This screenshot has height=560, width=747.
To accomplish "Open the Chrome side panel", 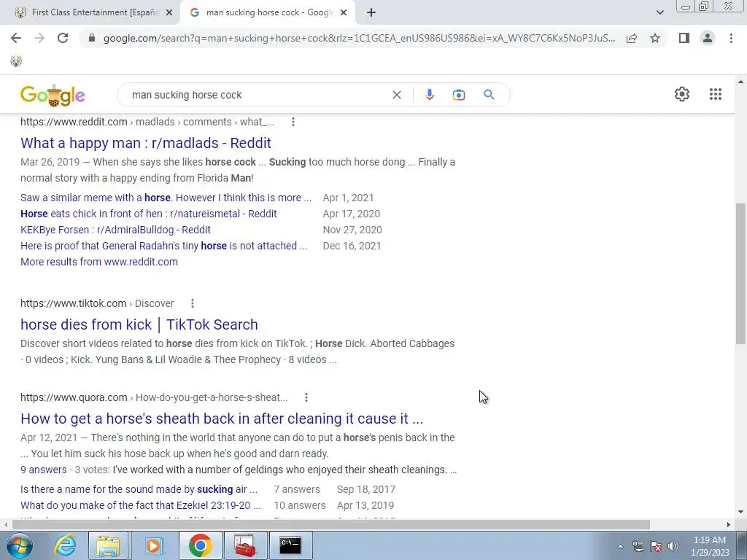I will (x=684, y=38).
